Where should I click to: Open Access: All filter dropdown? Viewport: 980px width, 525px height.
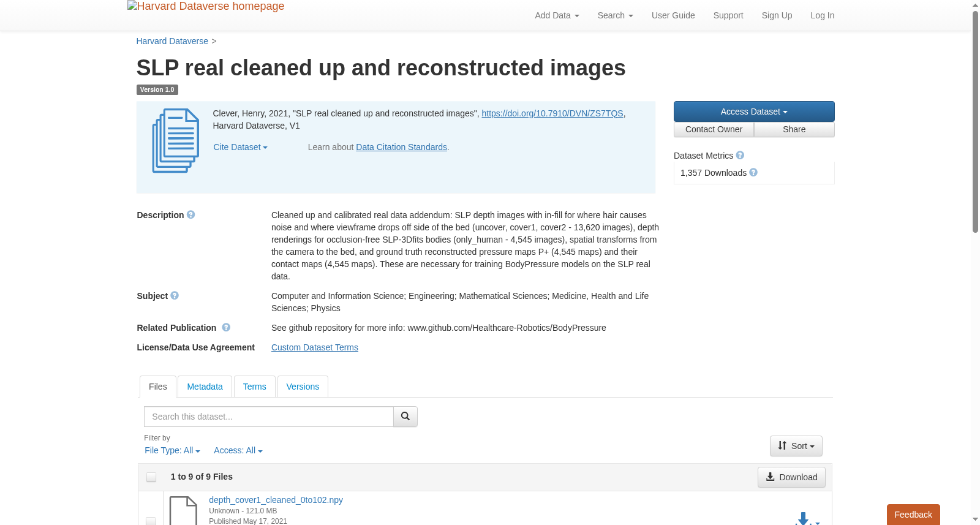pos(238,450)
